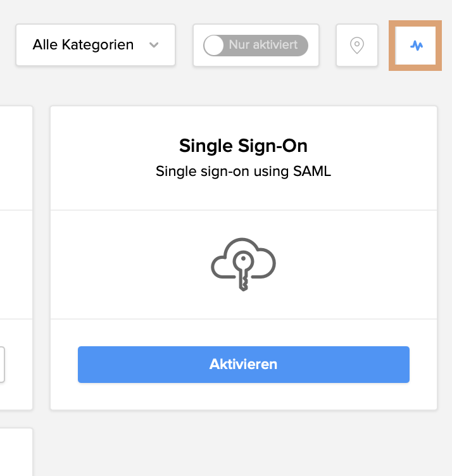Click the cloud with key icon
The image size is (452, 476).
point(244,264)
